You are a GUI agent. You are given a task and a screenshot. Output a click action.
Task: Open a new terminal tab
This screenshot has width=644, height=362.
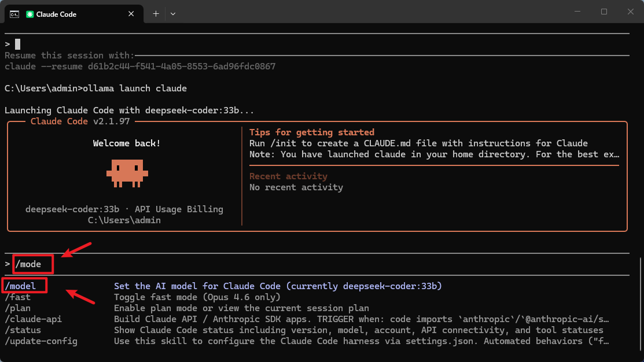(156, 14)
